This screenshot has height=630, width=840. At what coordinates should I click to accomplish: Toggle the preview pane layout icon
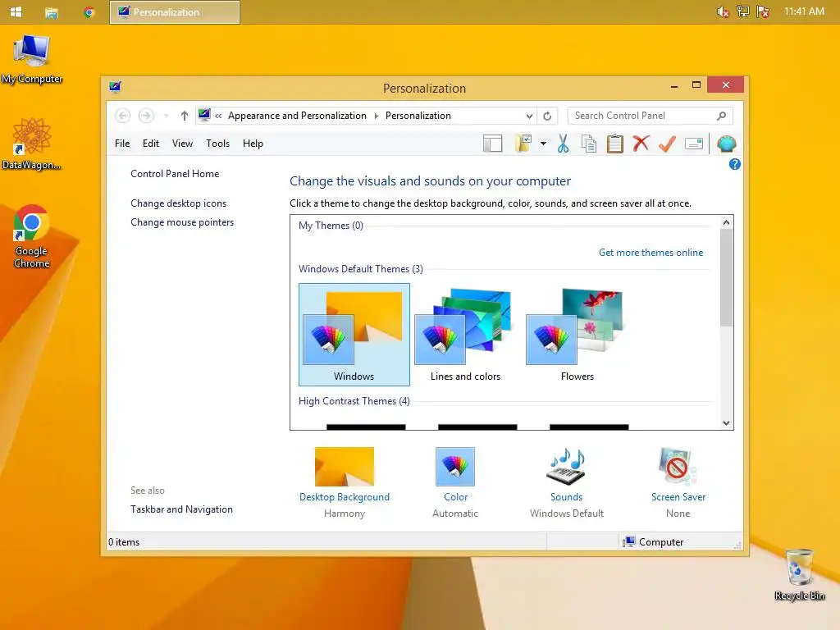pos(492,144)
